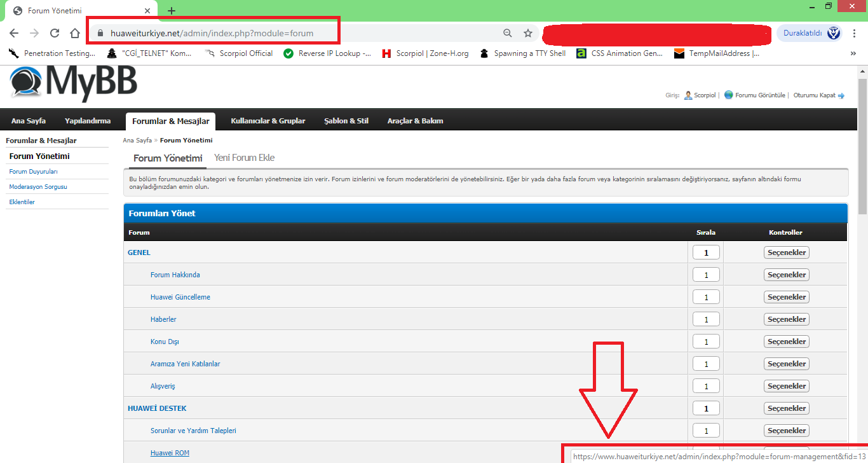The image size is (868, 463).
Task: Click the browser address bar URL
Action: tap(212, 33)
